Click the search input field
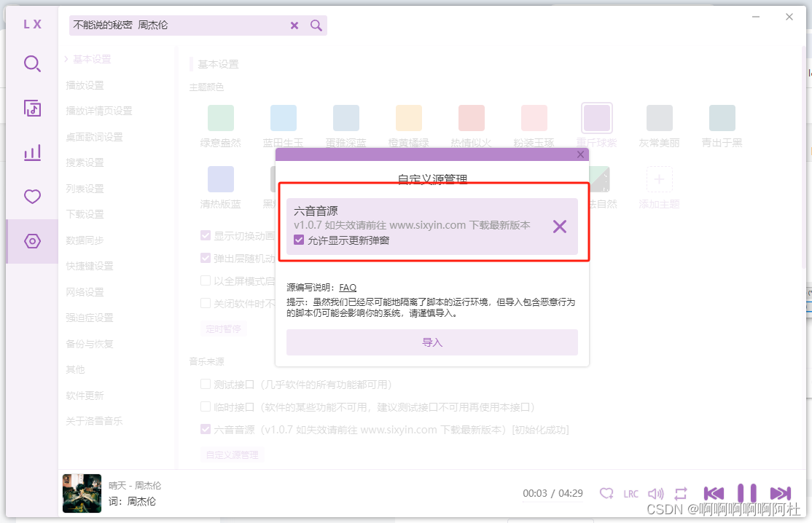 click(x=180, y=25)
